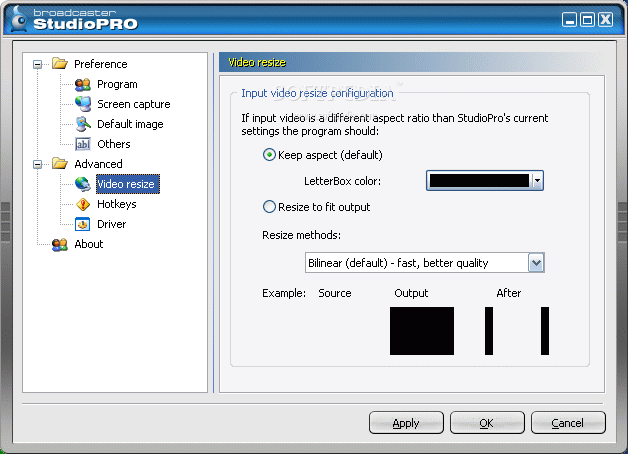
Task: Open the Hotkeys tree item
Action: [x=117, y=204]
